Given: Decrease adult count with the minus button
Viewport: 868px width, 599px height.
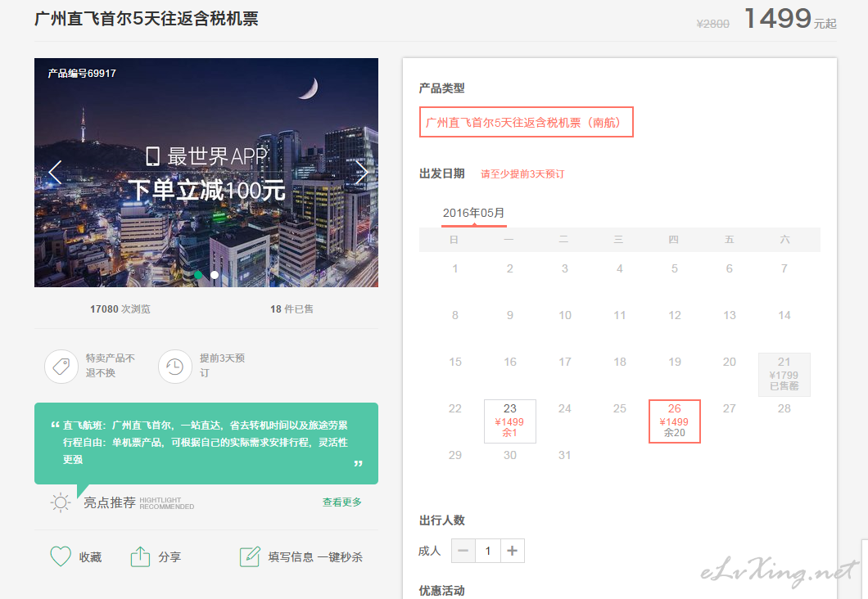Looking at the screenshot, I should [x=463, y=551].
